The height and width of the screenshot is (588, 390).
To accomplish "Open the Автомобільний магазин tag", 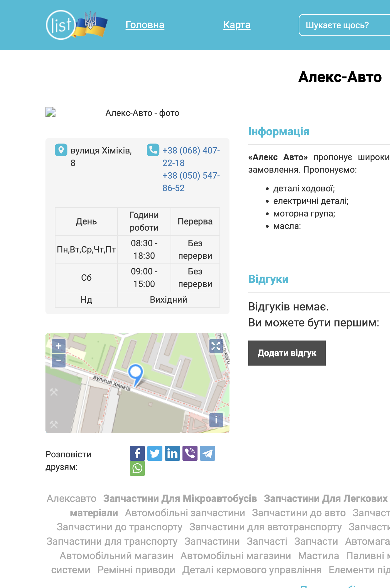I will (x=116, y=556).
